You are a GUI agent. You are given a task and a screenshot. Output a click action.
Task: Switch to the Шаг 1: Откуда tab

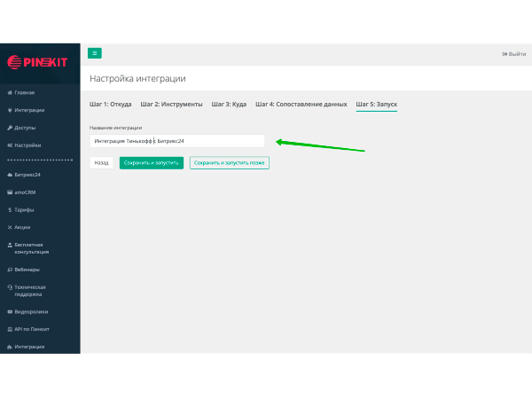point(111,105)
